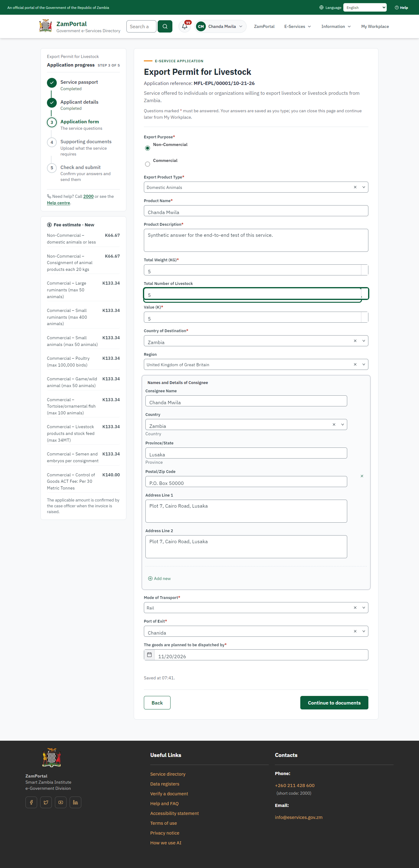419x868 pixels.
Task: Click the Address Line 1 text area
Action: 246,511
